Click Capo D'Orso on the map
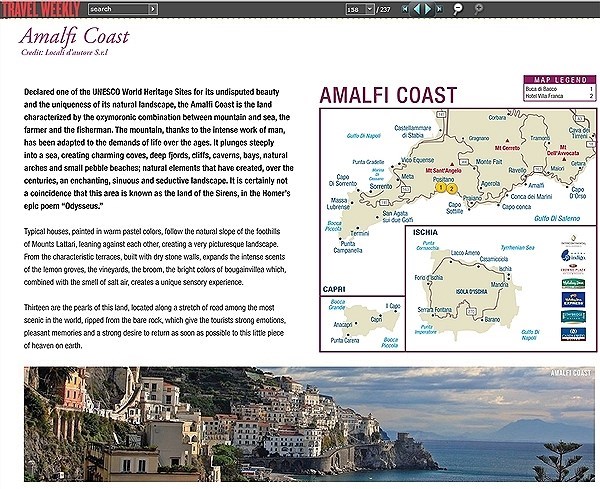The height and width of the screenshot is (489, 600). click(577, 192)
